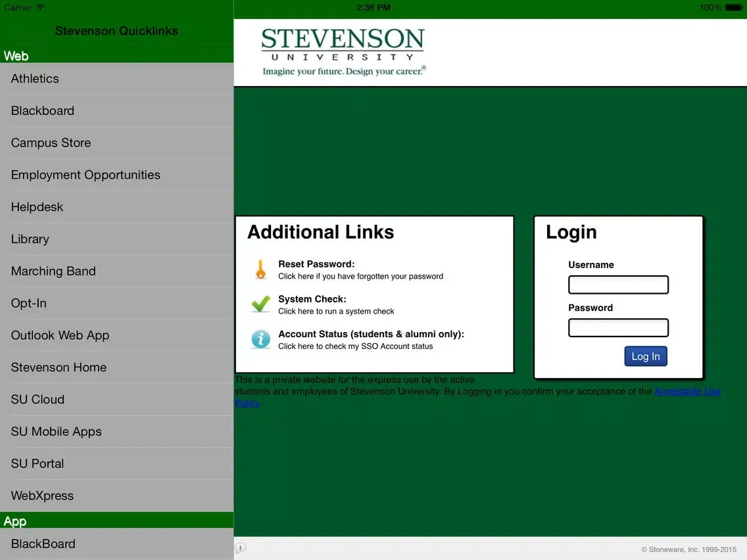
Task: Launch Outlook Web App link
Action: [x=117, y=335]
